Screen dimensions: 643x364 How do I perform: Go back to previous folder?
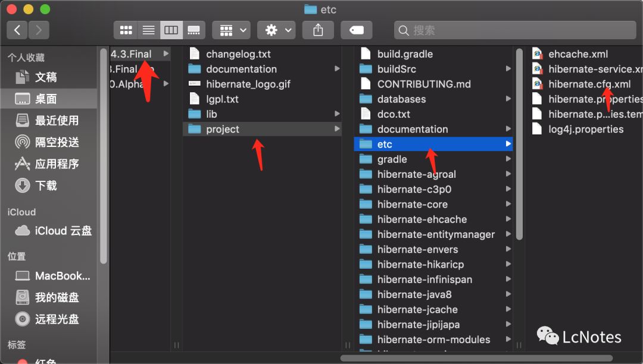17,30
